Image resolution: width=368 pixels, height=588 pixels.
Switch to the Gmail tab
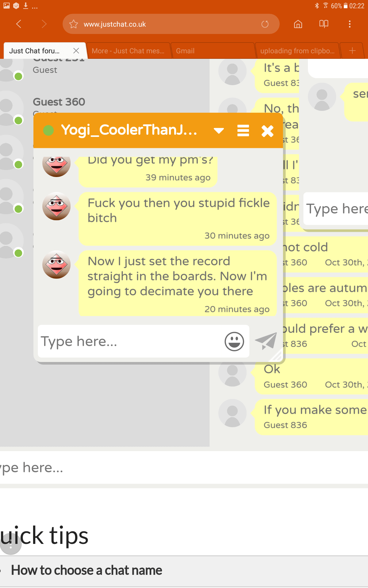pyautogui.click(x=185, y=51)
